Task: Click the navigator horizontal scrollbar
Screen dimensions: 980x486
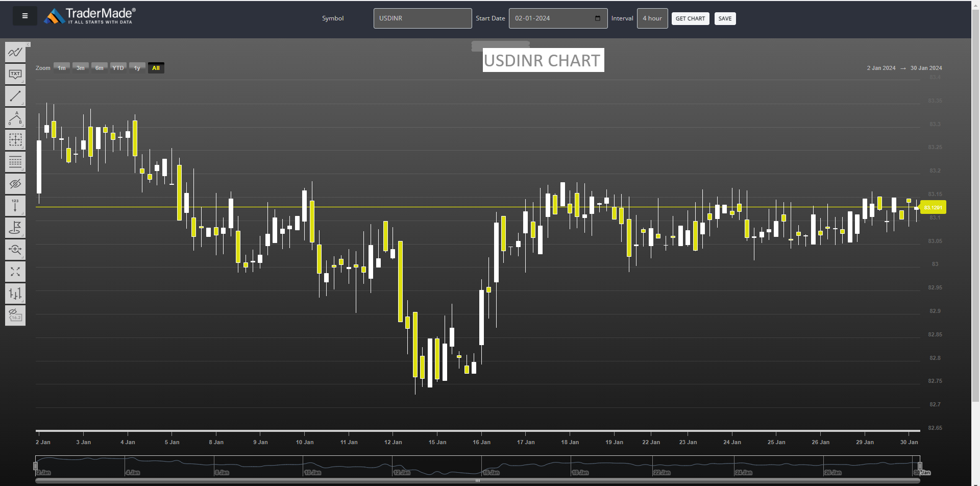Action: (478, 481)
